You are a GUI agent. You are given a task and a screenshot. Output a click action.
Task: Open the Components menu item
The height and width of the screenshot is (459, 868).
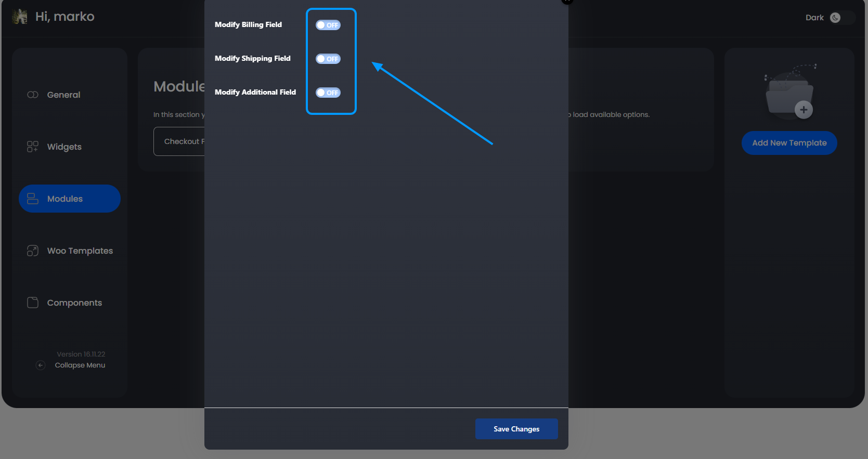(x=70, y=303)
